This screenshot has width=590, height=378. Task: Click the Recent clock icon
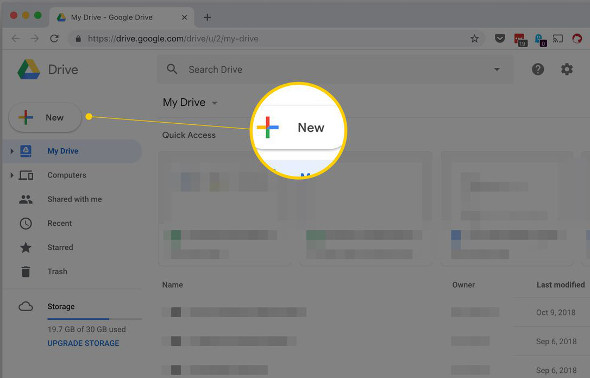coord(26,223)
